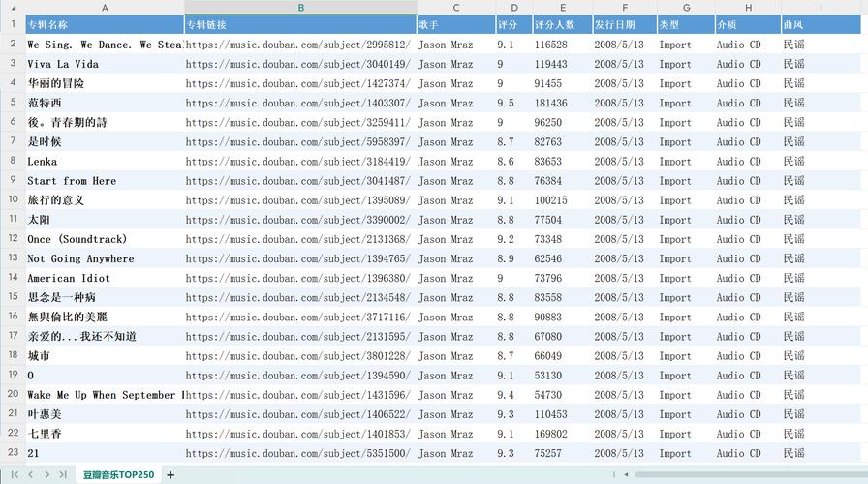Viewport: 868px width, 484px height.
Task: Select rating count cell 53130
Action: [x=563, y=376]
